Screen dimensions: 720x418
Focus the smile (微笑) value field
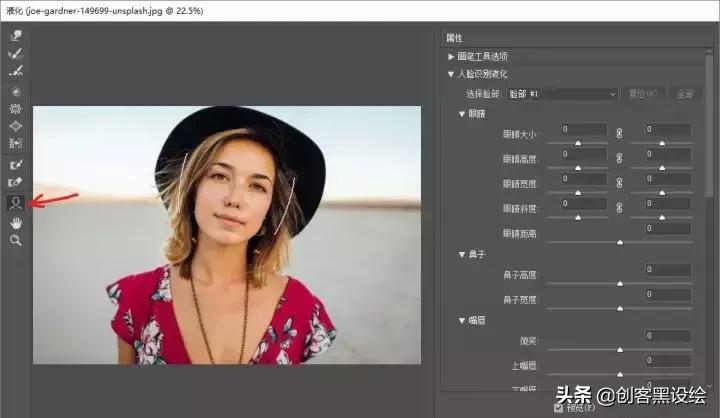[x=668, y=336]
